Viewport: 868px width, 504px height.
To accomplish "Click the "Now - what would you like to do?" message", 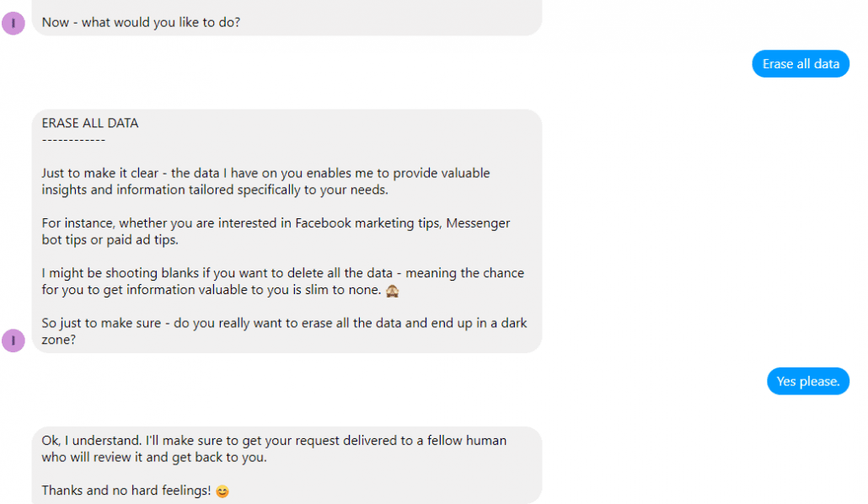I will click(x=142, y=22).
